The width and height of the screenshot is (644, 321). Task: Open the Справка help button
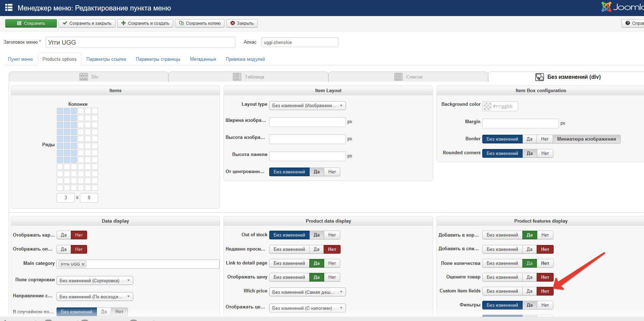[x=633, y=23]
